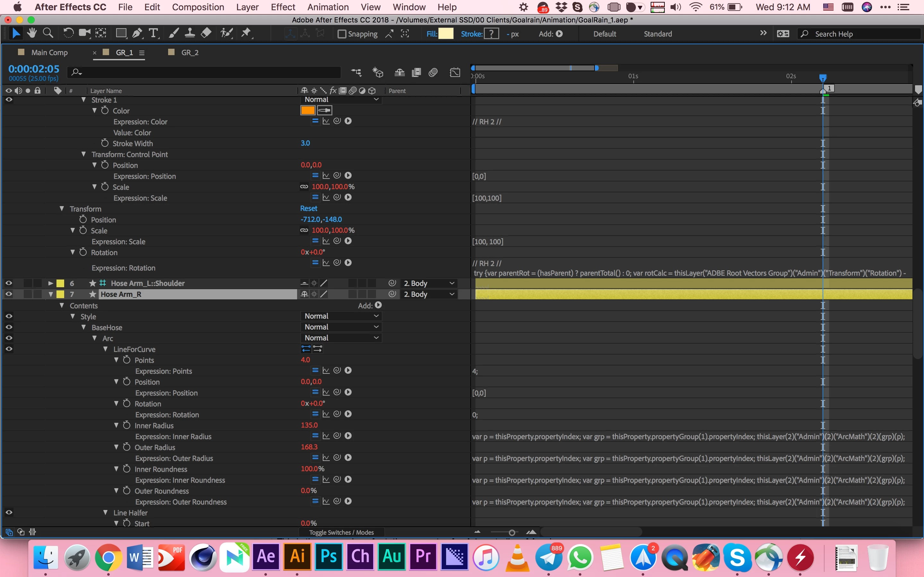
Task: Open the BaseHose blend mode dropdown
Action: coord(341,327)
